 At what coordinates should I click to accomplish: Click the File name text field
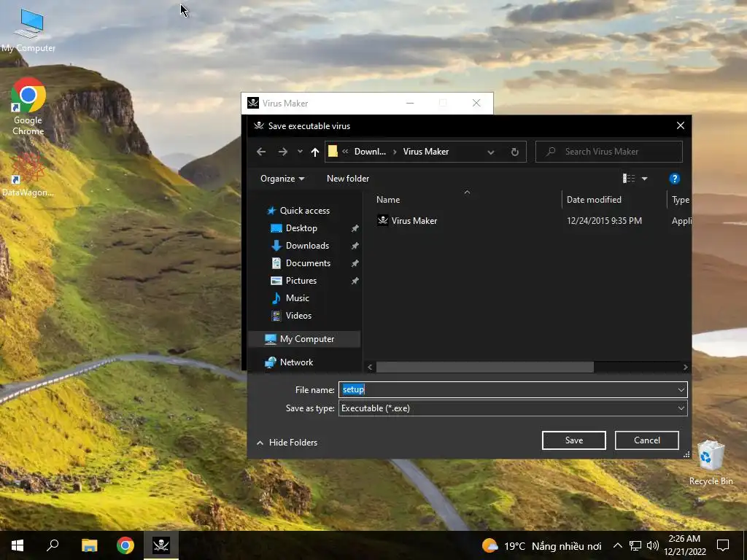tap(508, 389)
